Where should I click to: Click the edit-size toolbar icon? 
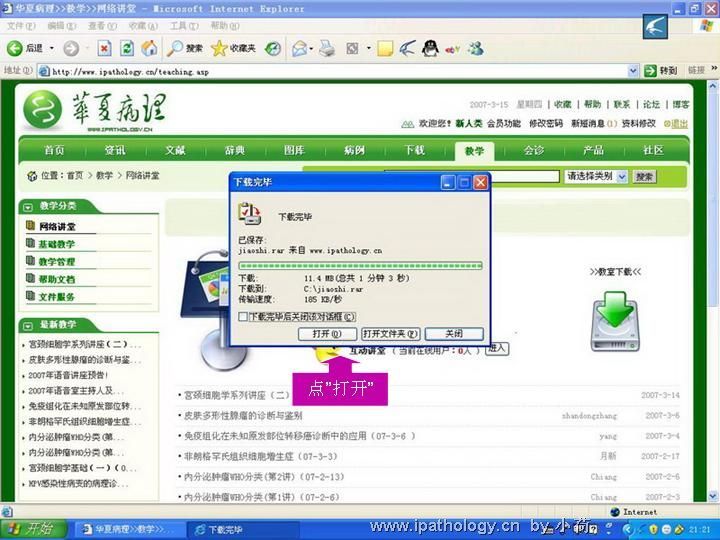point(352,48)
